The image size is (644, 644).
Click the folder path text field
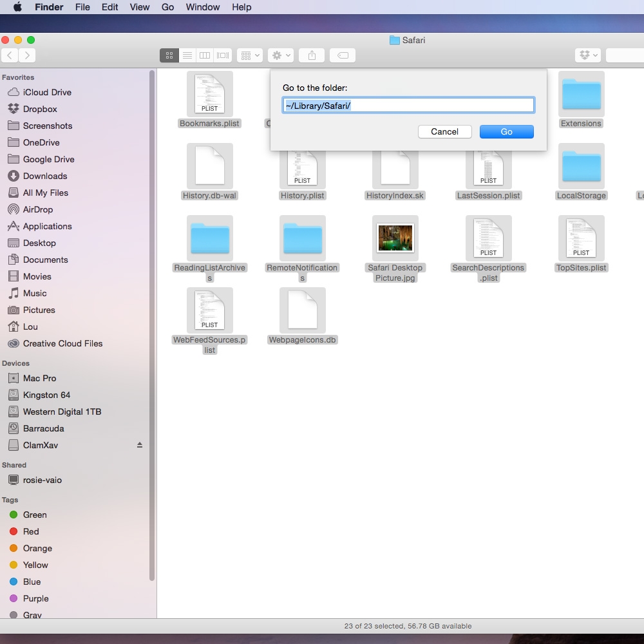(408, 105)
